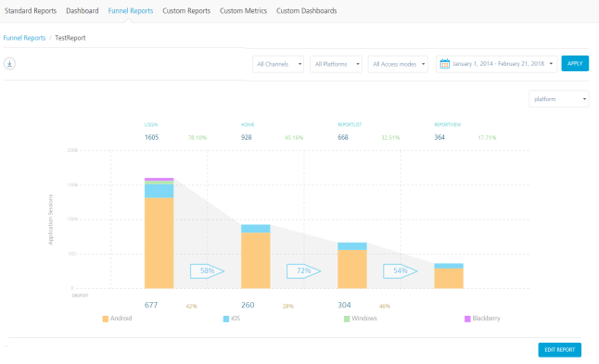The height and width of the screenshot is (364, 599).
Task: Open the Standard Reports tab
Action: [x=31, y=11]
